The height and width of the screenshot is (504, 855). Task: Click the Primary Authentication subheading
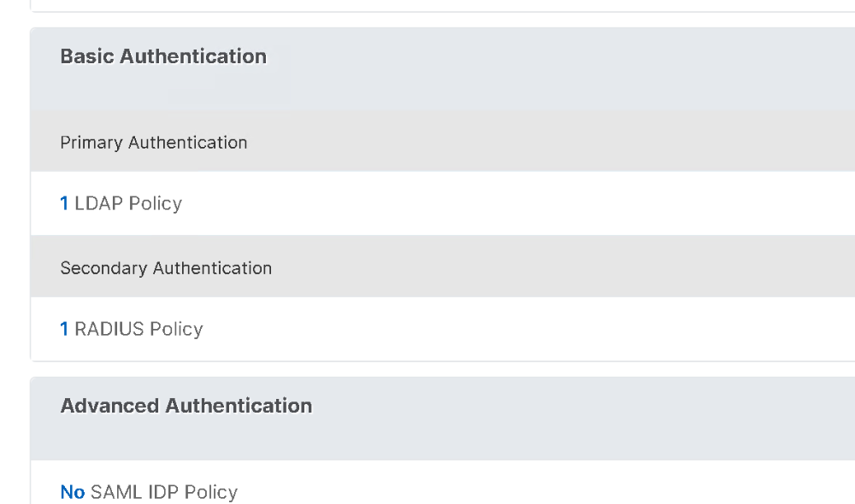[x=153, y=142]
